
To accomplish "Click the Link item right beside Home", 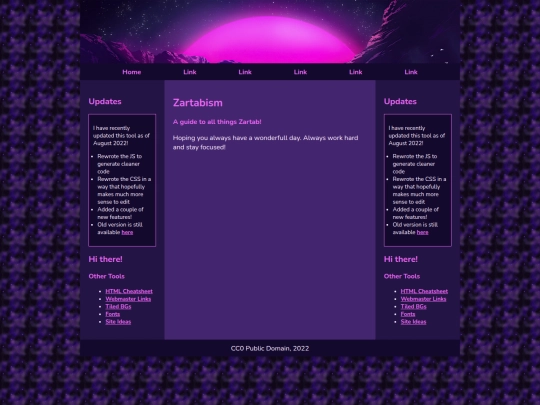I will pos(190,72).
